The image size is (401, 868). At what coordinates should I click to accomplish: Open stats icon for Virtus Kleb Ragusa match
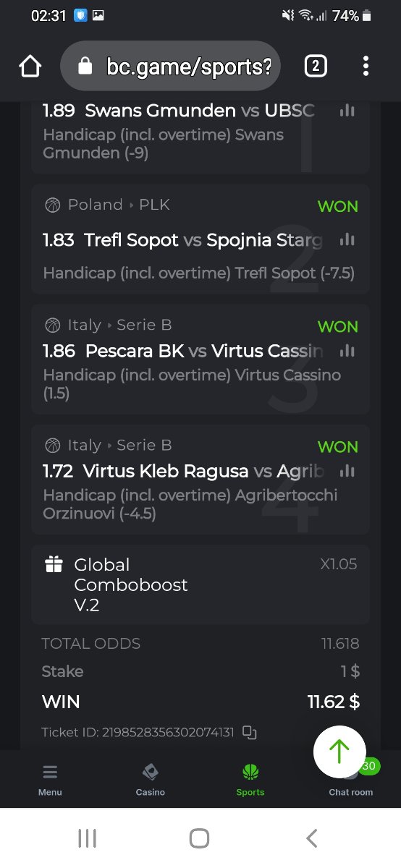coord(347,471)
